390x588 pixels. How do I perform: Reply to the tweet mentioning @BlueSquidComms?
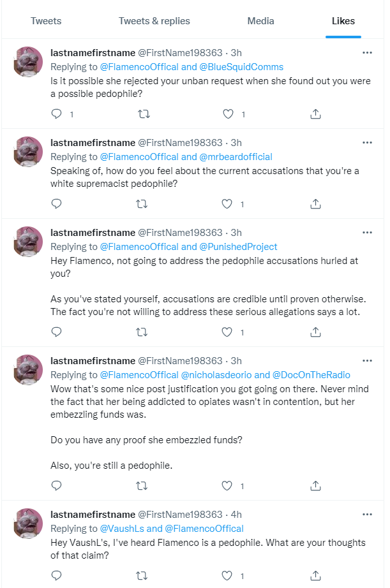click(57, 114)
